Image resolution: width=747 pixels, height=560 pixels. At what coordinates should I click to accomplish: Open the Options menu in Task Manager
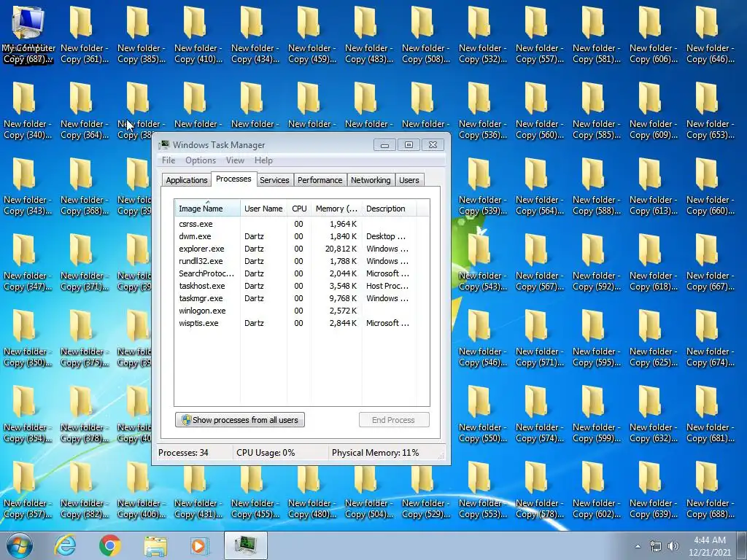[x=201, y=160]
